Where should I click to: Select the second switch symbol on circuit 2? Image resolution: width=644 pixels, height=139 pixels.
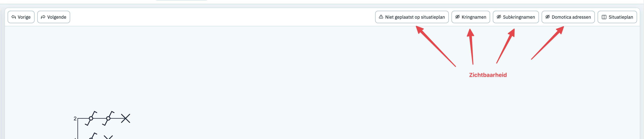tap(108, 118)
